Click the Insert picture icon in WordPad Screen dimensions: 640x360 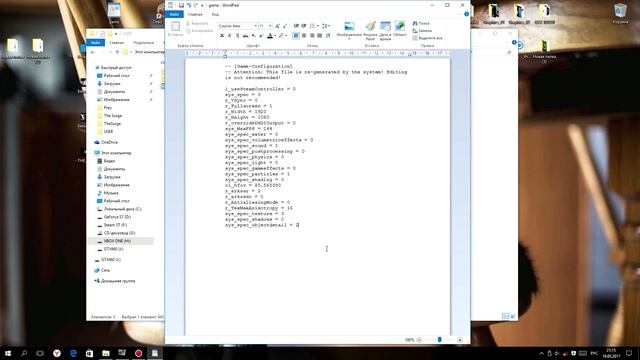coord(349,27)
